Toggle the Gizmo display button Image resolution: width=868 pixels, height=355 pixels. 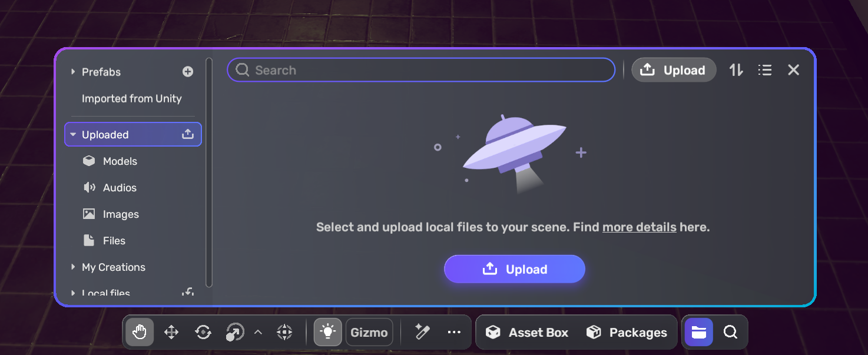point(369,333)
